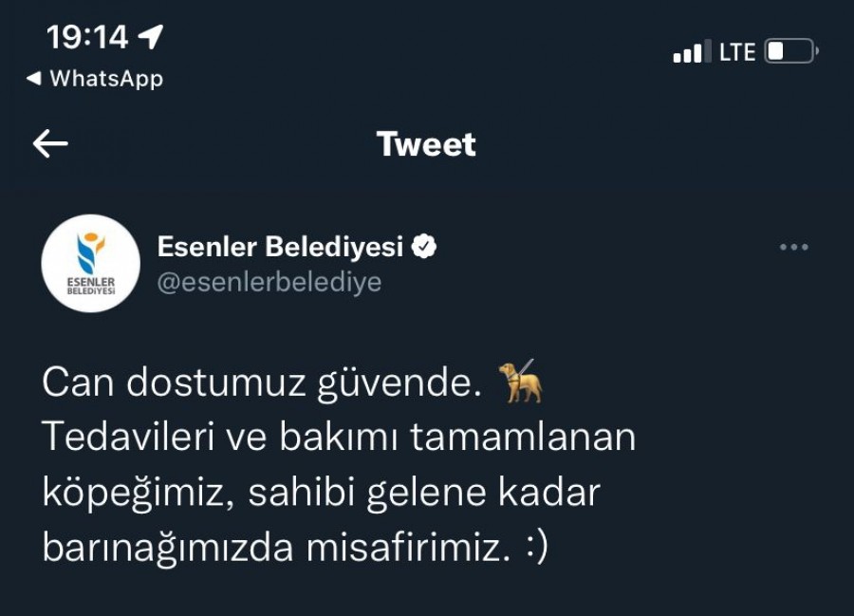Open the Esenler Belediyesi profile picture

pos(91,264)
